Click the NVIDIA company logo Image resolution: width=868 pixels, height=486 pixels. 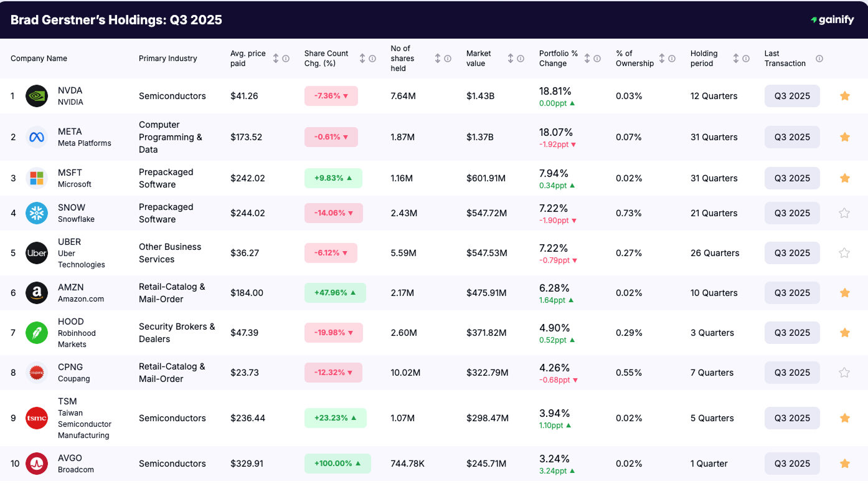pyautogui.click(x=36, y=96)
